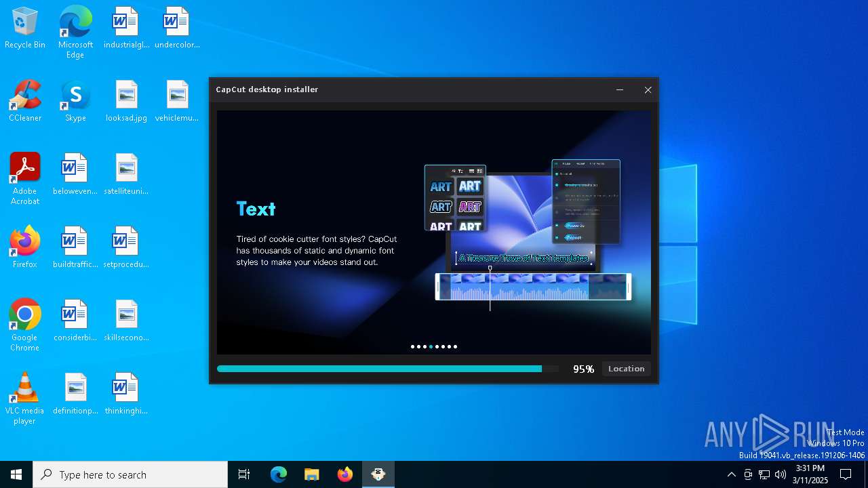The height and width of the screenshot is (488, 868).
Task: Open the notification center
Action: point(846,474)
